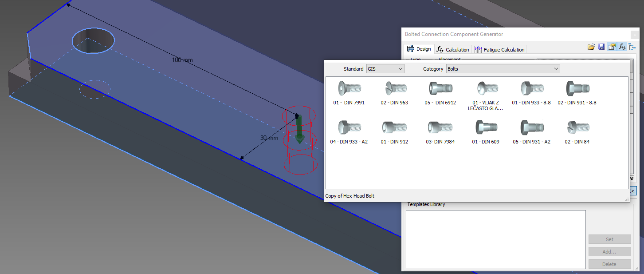Click inside the Templates Library list box

pos(495,239)
